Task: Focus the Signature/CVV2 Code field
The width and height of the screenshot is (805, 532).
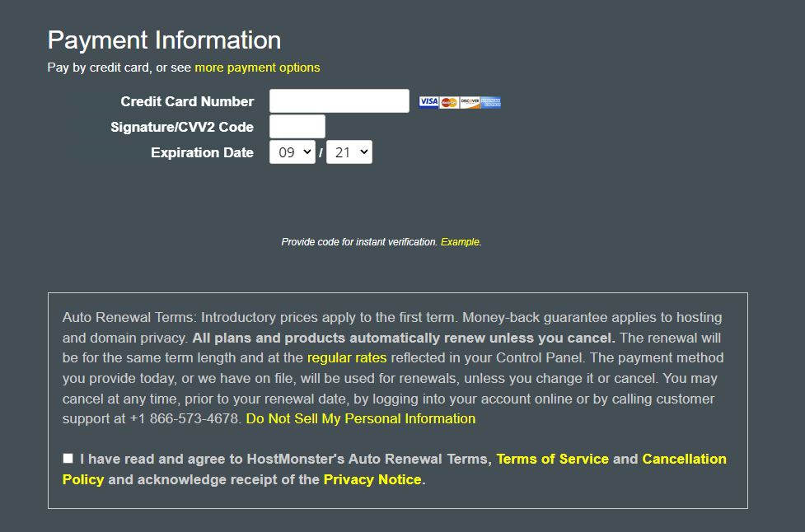Action: click(297, 126)
